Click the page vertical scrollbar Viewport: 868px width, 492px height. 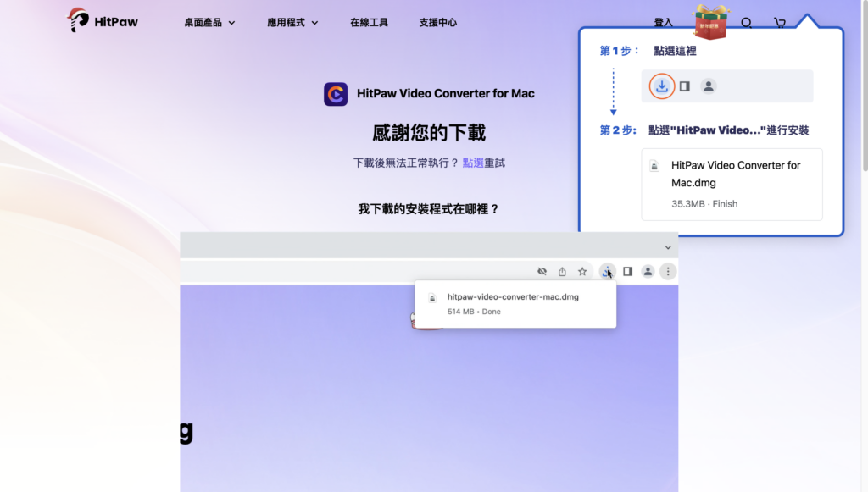tap(864, 86)
